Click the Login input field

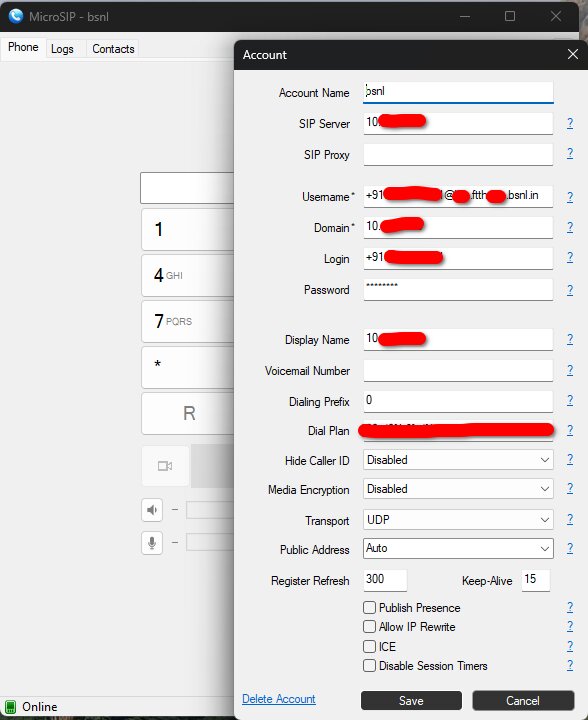coord(458,259)
